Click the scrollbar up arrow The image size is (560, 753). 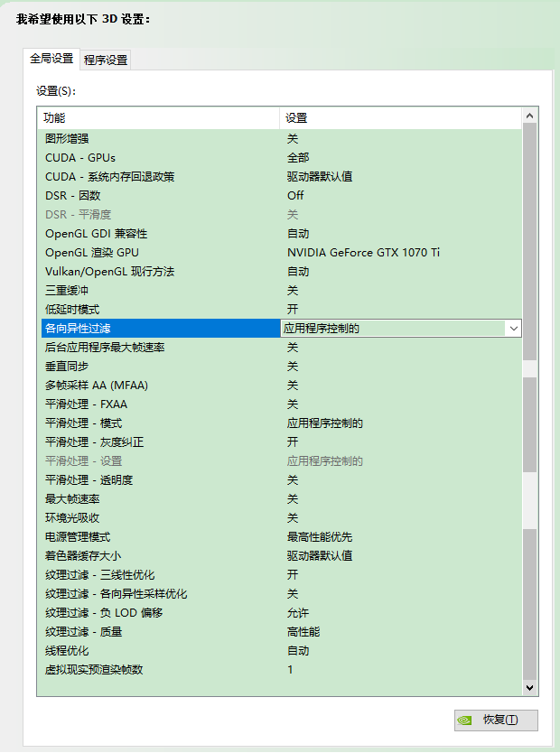530,116
